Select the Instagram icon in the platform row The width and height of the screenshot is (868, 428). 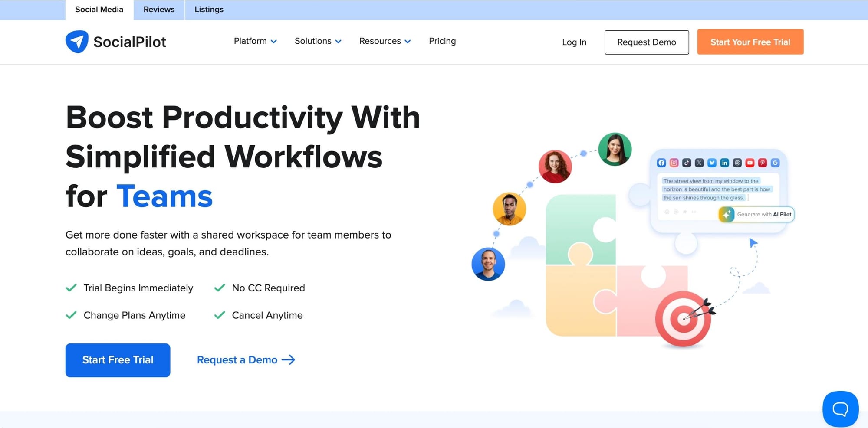pyautogui.click(x=674, y=163)
